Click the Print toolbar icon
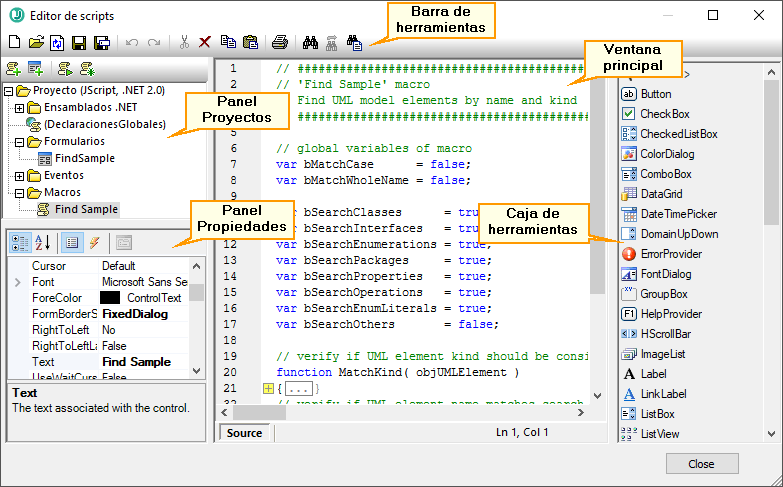 (x=280, y=43)
